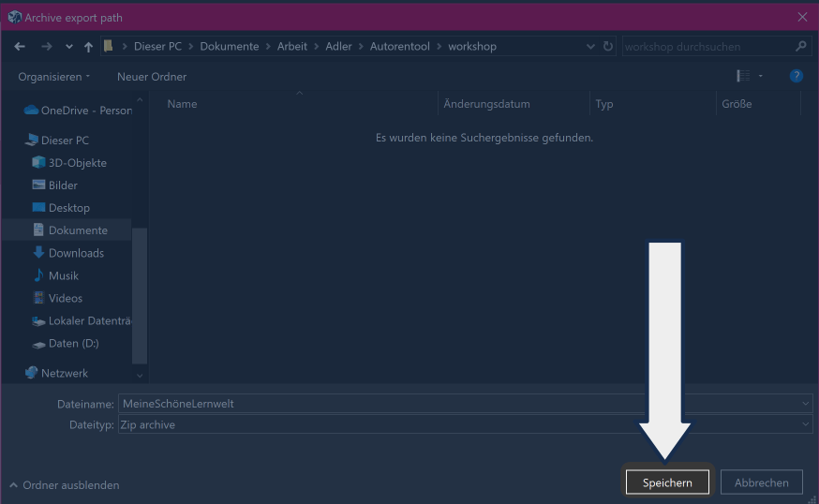
Task: Click the Speichern button
Action: click(667, 482)
